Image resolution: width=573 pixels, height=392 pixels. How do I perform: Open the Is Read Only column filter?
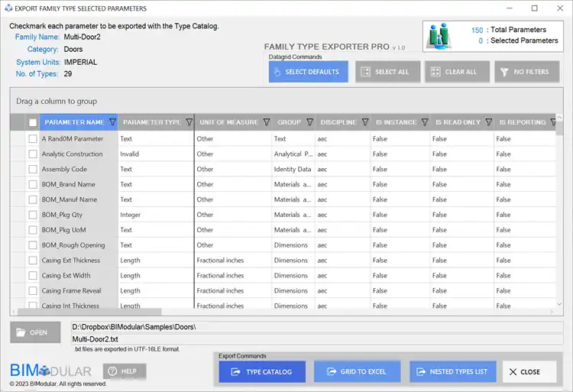point(489,122)
